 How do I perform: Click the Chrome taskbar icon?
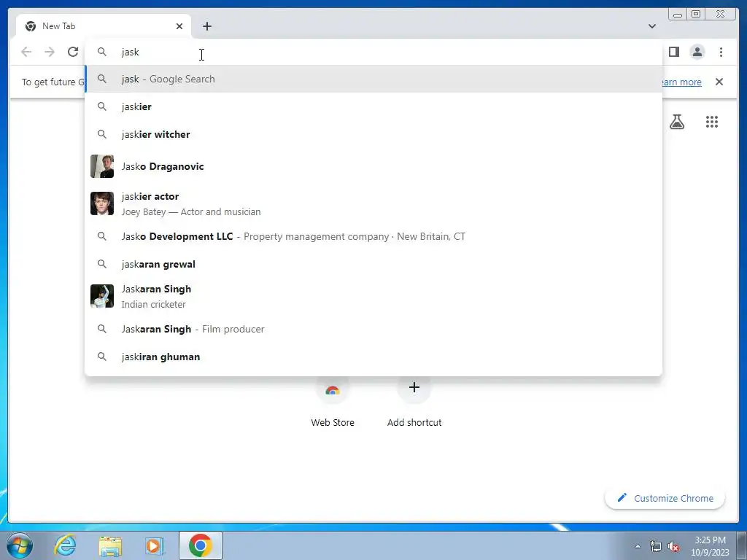coord(201,545)
